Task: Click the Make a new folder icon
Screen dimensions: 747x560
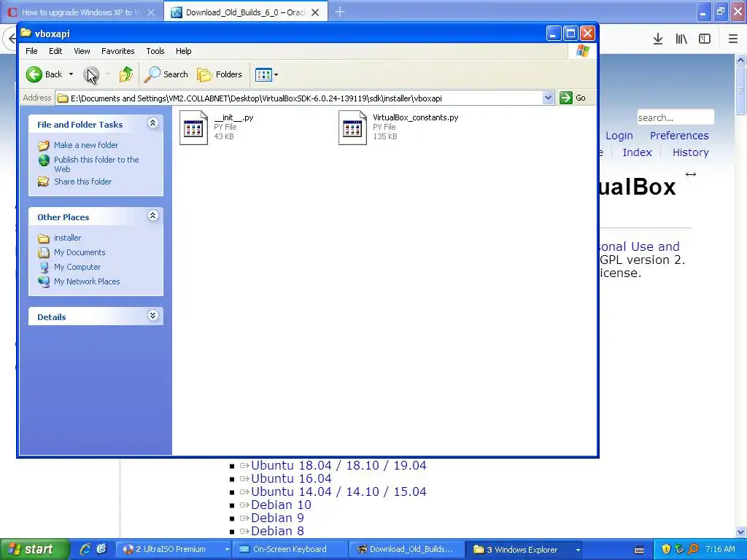Action: point(44,145)
